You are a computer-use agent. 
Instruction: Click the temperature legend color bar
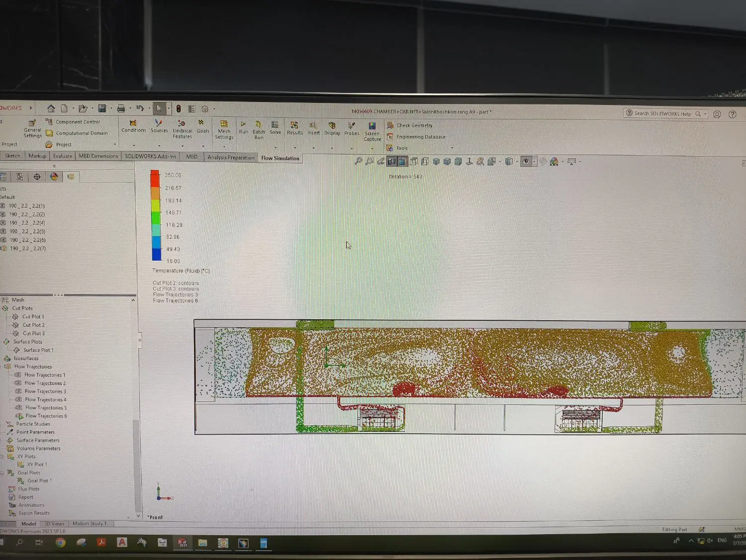tap(156, 215)
